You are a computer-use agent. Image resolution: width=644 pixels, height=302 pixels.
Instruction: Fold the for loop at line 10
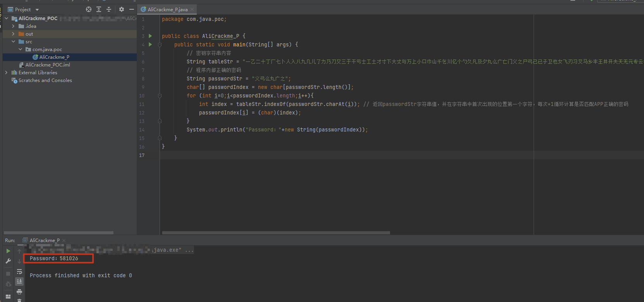click(160, 96)
